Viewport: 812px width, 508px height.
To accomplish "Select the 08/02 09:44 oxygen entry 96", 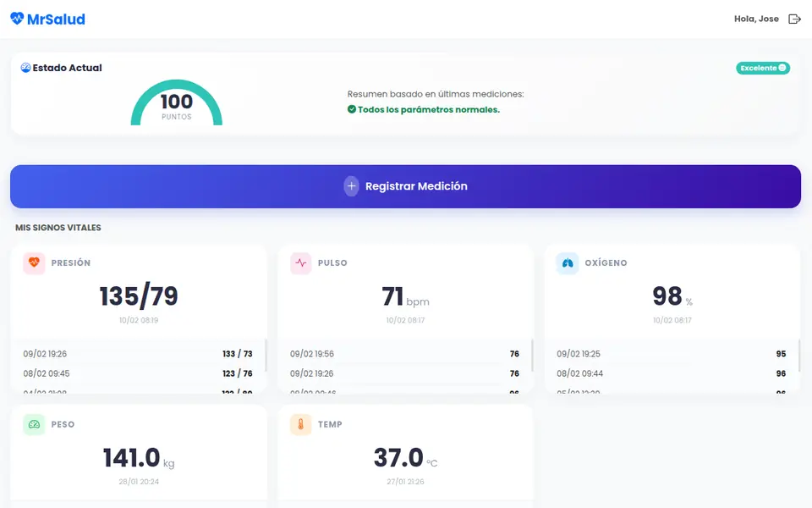I will click(671, 373).
